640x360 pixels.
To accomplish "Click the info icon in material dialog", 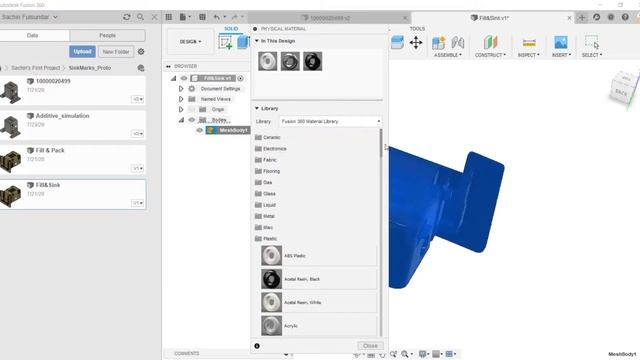I will (257, 346).
